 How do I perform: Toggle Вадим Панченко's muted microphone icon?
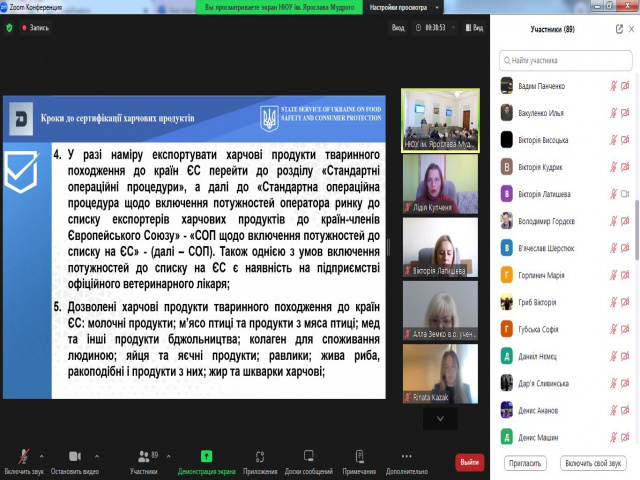[x=612, y=86]
